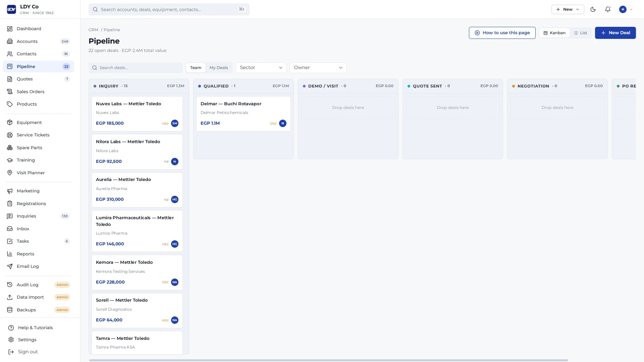Open Delmar — Buchi Rotavapor deal card
644x362 pixels.
[x=244, y=114]
